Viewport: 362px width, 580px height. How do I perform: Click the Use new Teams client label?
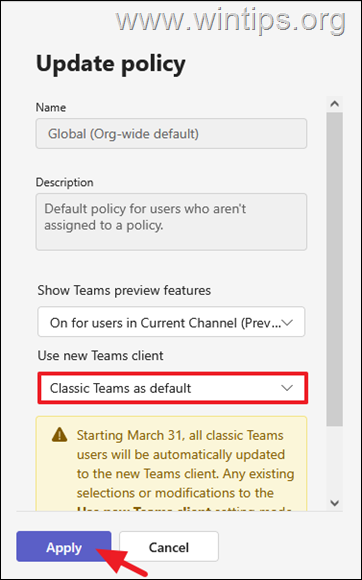point(101,355)
